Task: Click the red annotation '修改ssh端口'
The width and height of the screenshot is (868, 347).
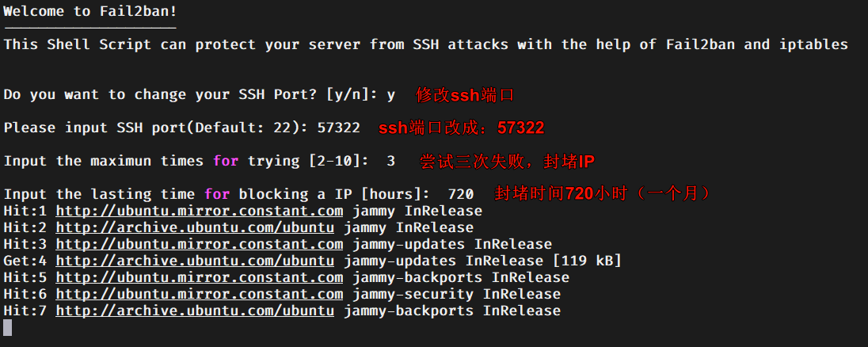Action: [465, 95]
